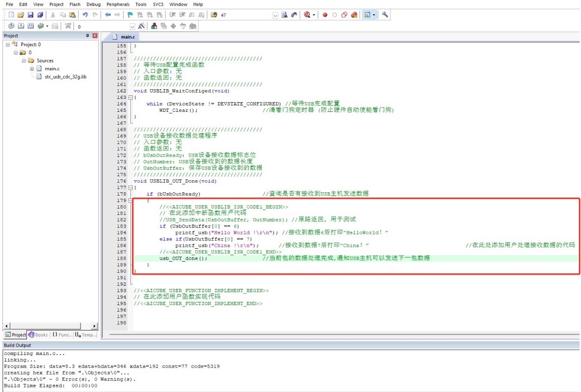Open the Find text history dropdown
Screen dimensions: 581x392
tap(275, 15)
